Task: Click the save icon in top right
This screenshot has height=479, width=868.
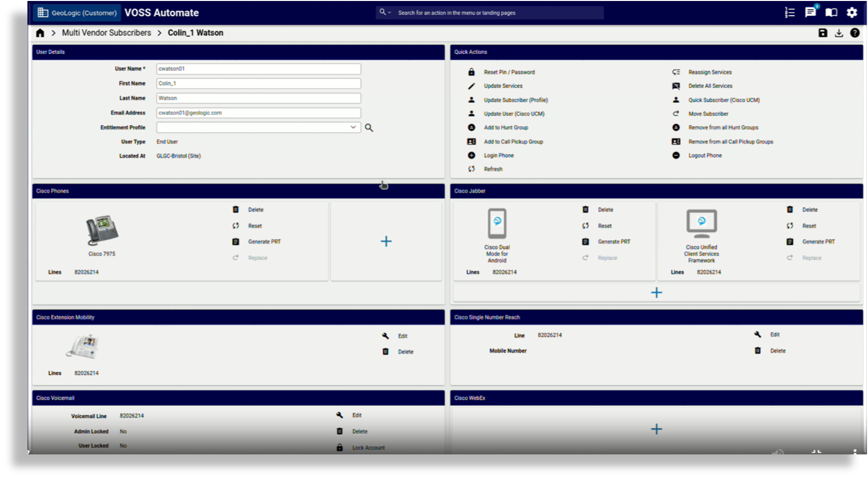Action: (823, 33)
